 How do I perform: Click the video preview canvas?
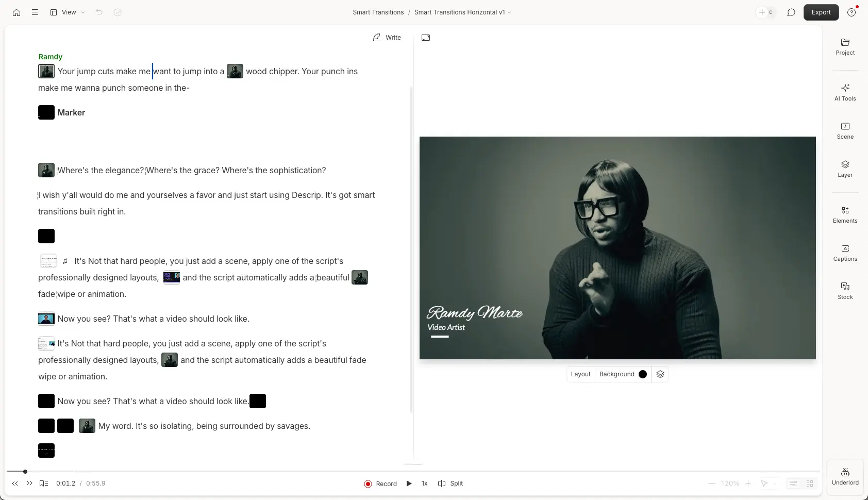(617, 248)
